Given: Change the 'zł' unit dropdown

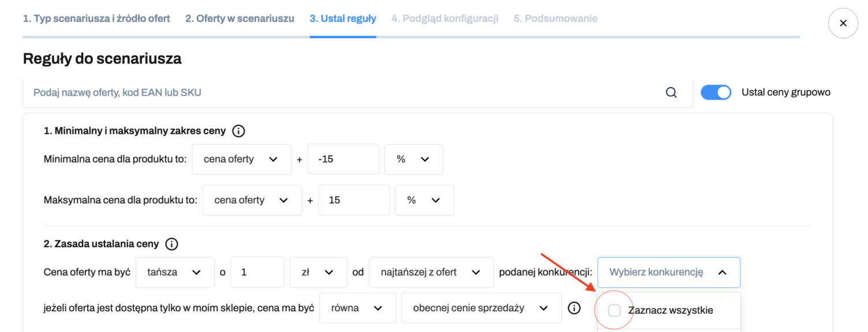Looking at the screenshot, I should click(x=319, y=273).
